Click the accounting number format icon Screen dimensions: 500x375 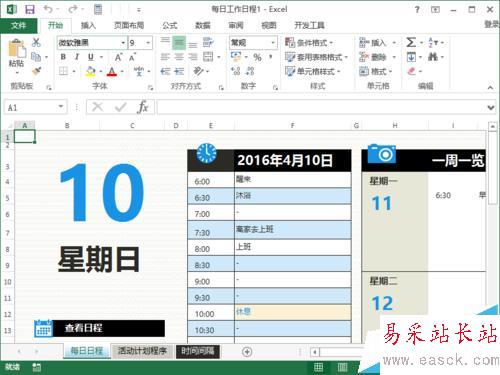pyautogui.click(x=236, y=57)
